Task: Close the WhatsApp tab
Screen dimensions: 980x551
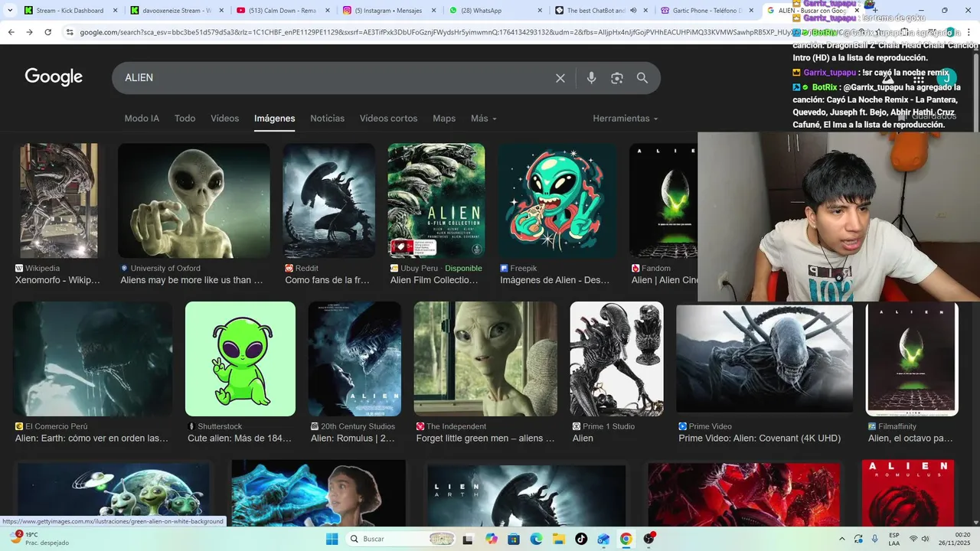Action: pyautogui.click(x=540, y=11)
